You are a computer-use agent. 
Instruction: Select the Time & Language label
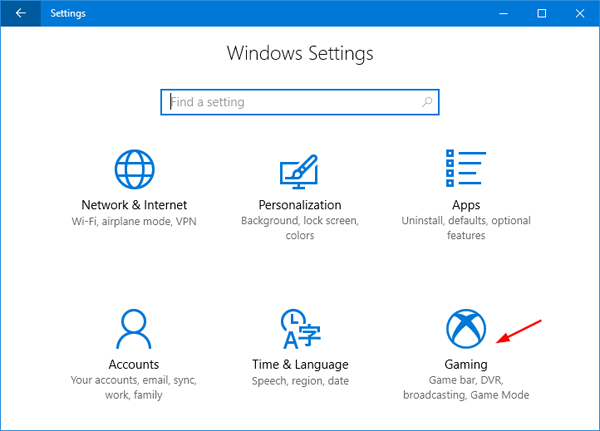coord(300,364)
